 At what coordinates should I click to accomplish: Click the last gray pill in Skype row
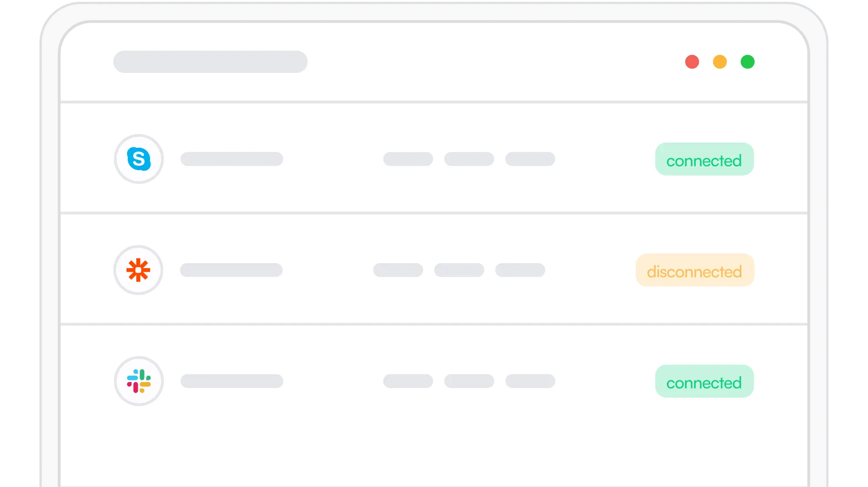coord(530,159)
